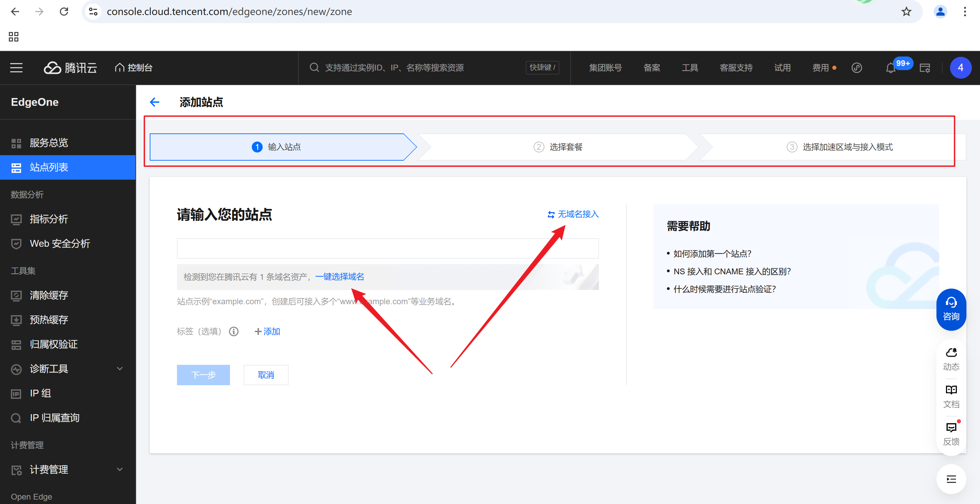Open the browser apps grid icon
The height and width of the screenshot is (504, 980).
tap(14, 36)
